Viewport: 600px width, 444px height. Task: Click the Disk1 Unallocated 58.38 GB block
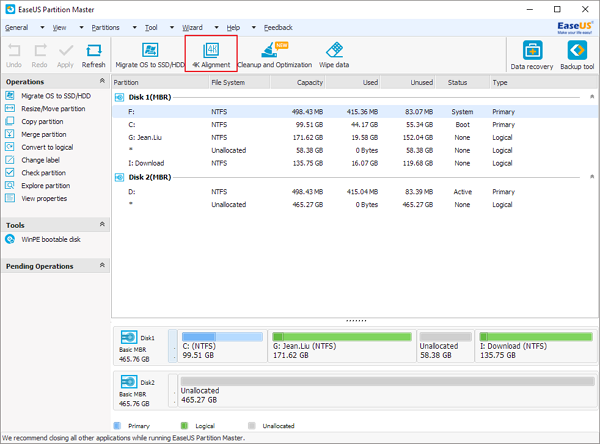445,346
